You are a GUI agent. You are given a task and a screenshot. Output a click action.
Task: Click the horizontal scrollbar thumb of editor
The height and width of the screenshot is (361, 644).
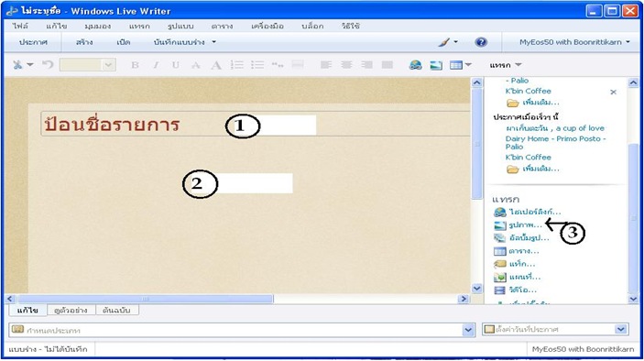coord(145,299)
